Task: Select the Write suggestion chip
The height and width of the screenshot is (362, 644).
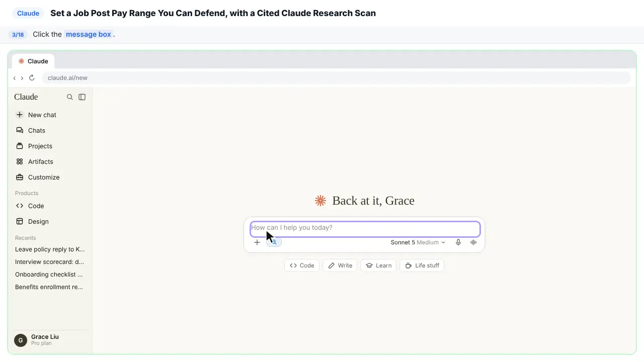Action: click(x=340, y=265)
